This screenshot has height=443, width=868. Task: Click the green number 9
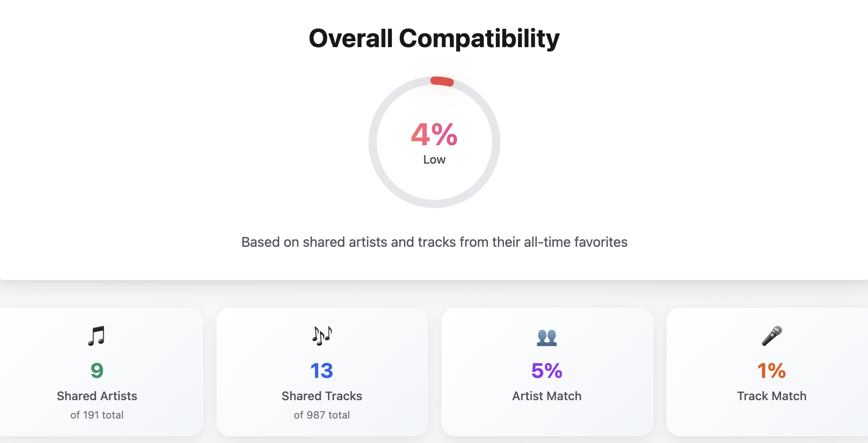(x=97, y=371)
